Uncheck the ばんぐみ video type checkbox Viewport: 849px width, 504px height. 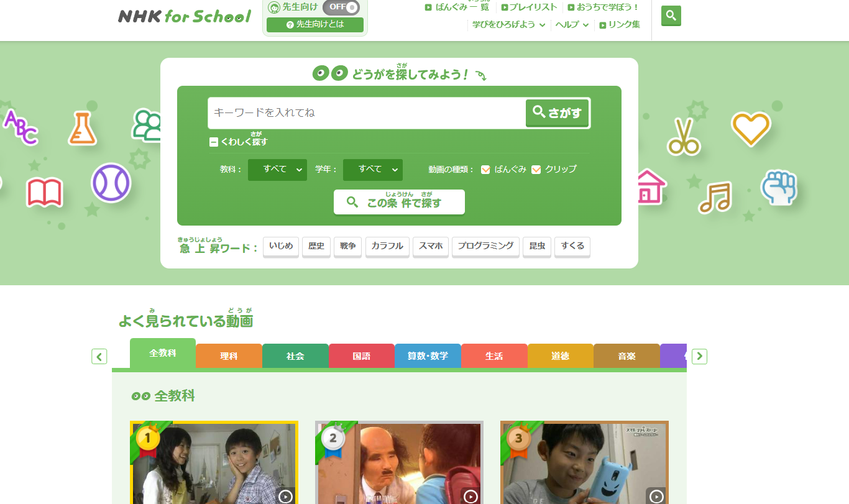tap(485, 170)
